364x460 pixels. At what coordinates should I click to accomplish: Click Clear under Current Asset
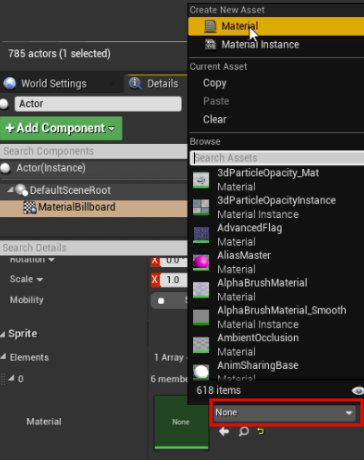coord(215,119)
